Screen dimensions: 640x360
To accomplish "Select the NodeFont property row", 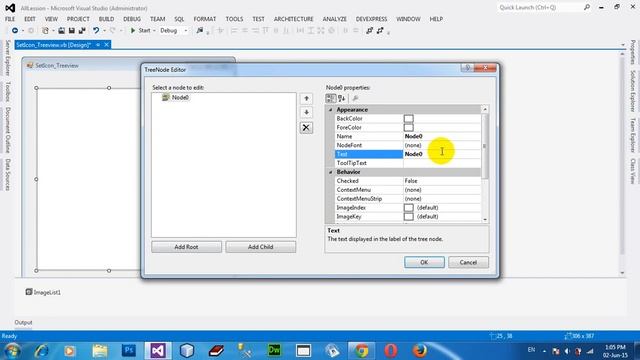I will [x=408, y=145].
